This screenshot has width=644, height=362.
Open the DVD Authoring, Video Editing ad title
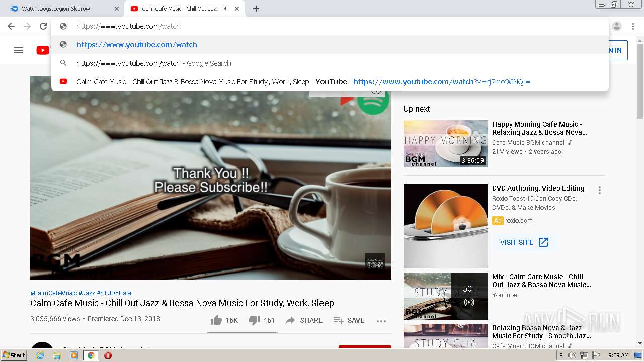(538, 188)
